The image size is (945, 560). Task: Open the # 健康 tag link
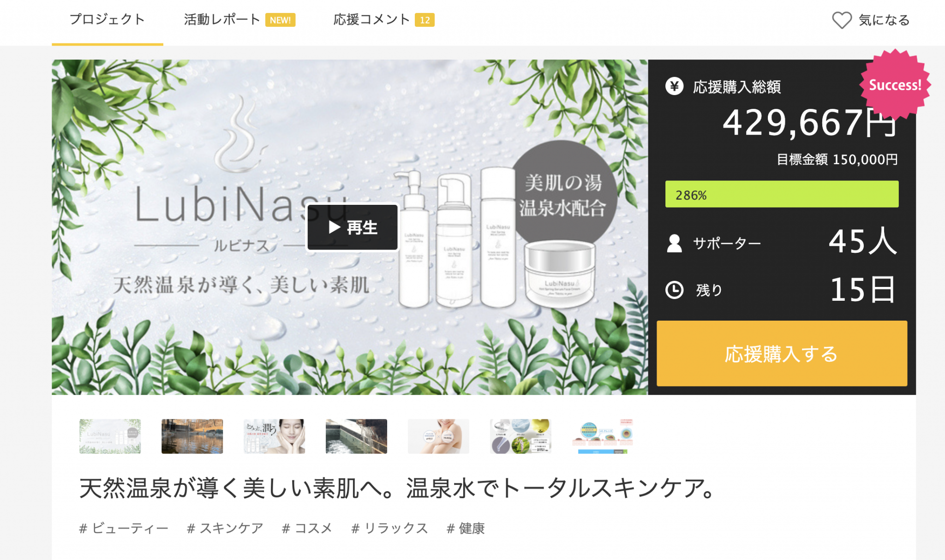pos(466,528)
